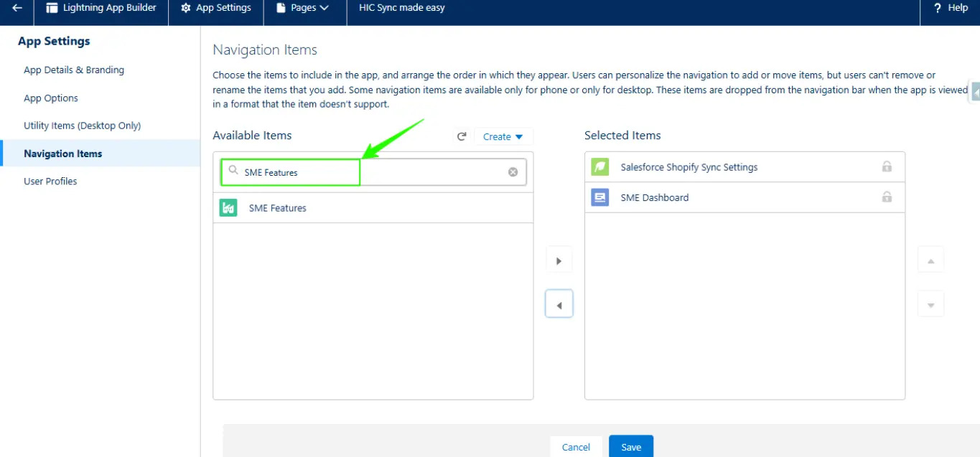The width and height of the screenshot is (980, 457).
Task: Click the SME Features item icon
Action: tap(228, 208)
